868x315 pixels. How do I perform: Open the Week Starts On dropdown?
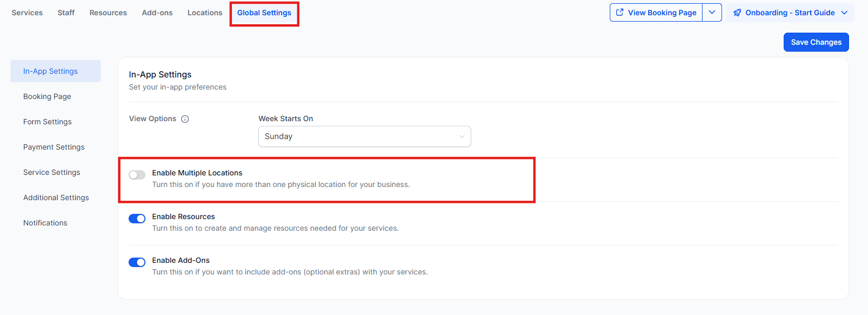pos(364,136)
